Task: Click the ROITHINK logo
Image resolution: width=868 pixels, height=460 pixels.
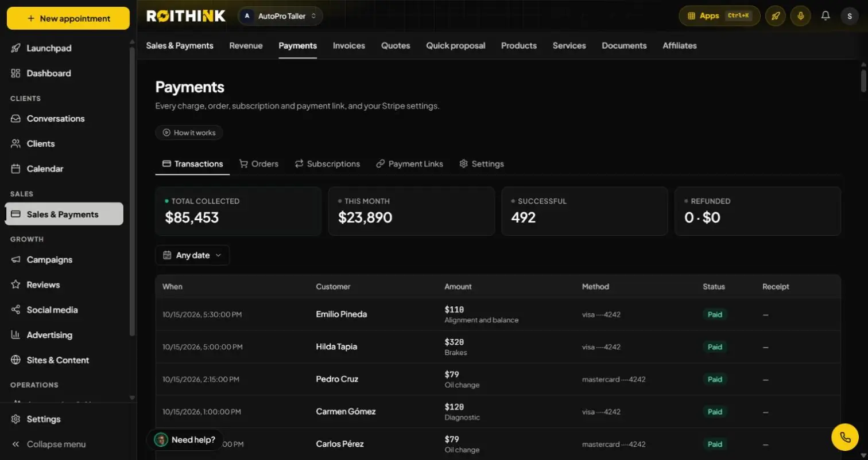Action: 186,16
